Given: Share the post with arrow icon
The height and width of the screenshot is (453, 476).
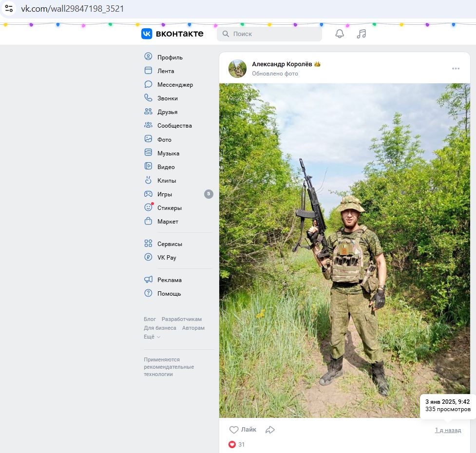Looking at the screenshot, I should [270, 430].
